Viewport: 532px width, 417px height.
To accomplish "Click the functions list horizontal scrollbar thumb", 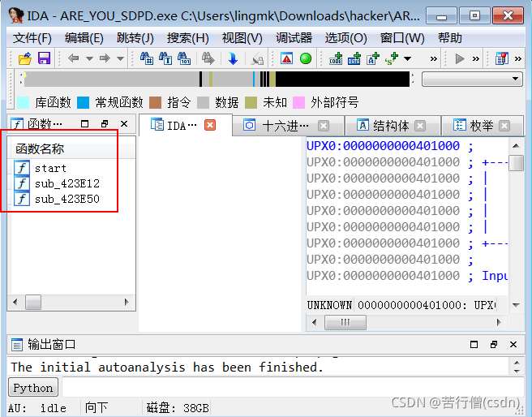I will 33,302.
